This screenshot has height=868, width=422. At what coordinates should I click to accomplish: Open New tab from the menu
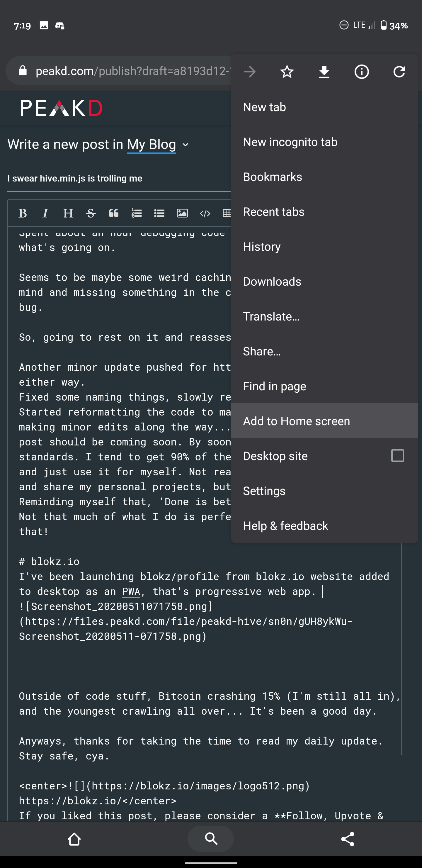[x=324, y=107]
